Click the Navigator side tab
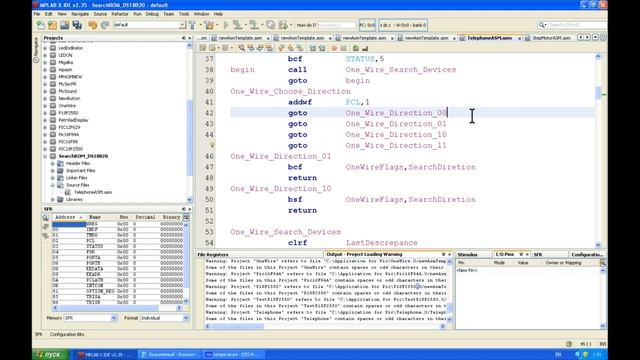The image size is (640, 360). click(36, 50)
